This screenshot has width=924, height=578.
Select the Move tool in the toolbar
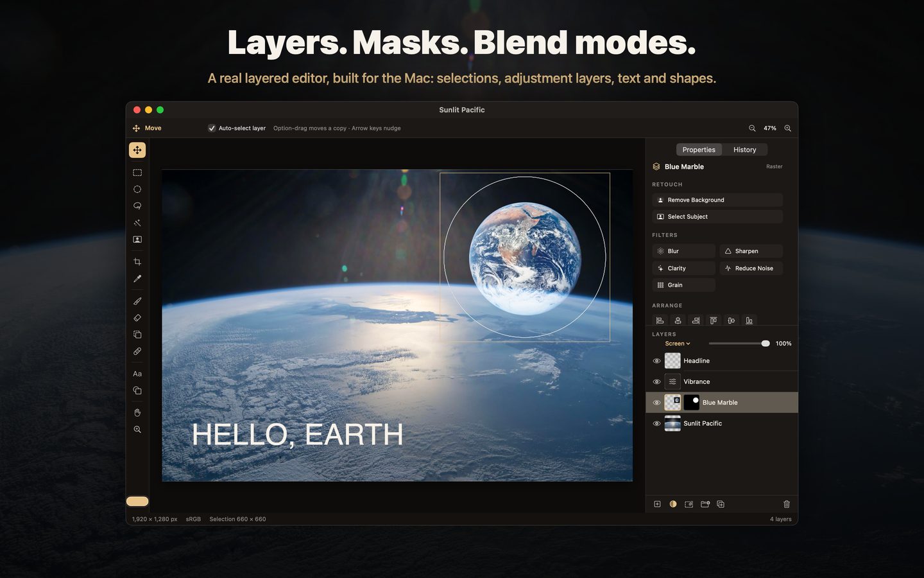[137, 150]
